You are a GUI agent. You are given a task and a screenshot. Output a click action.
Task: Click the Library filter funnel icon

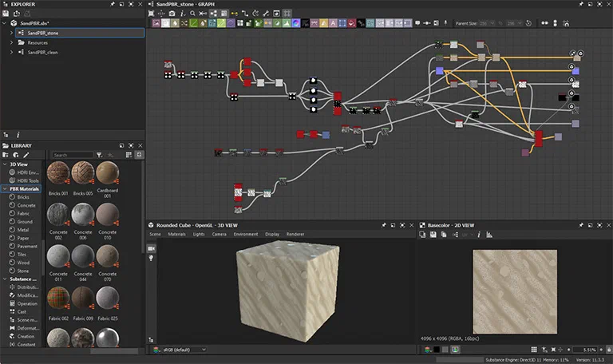point(100,155)
